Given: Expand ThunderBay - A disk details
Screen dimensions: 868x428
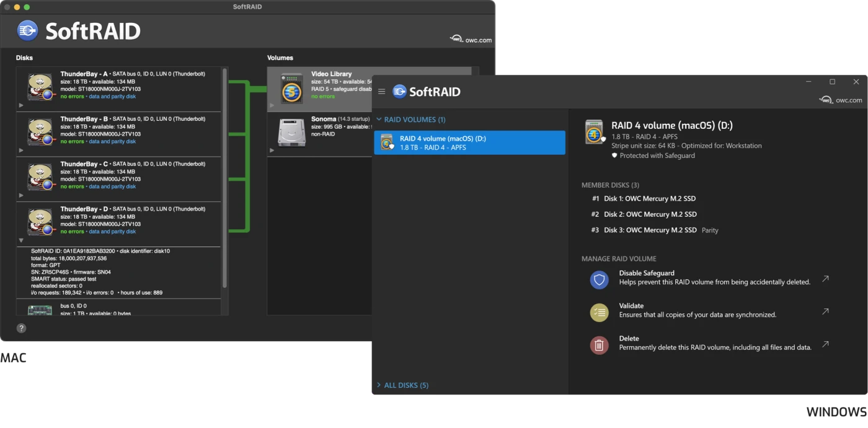Looking at the screenshot, I should [22, 105].
